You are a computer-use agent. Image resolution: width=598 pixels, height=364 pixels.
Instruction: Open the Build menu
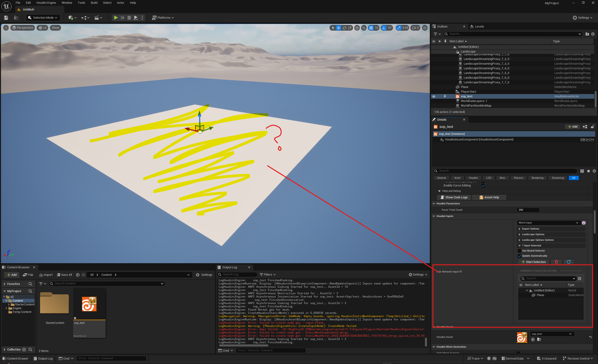pyautogui.click(x=94, y=3)
